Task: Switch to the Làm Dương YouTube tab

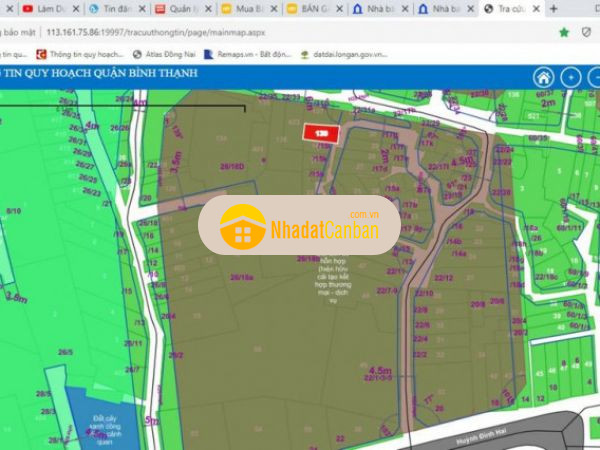Action: 45,8
